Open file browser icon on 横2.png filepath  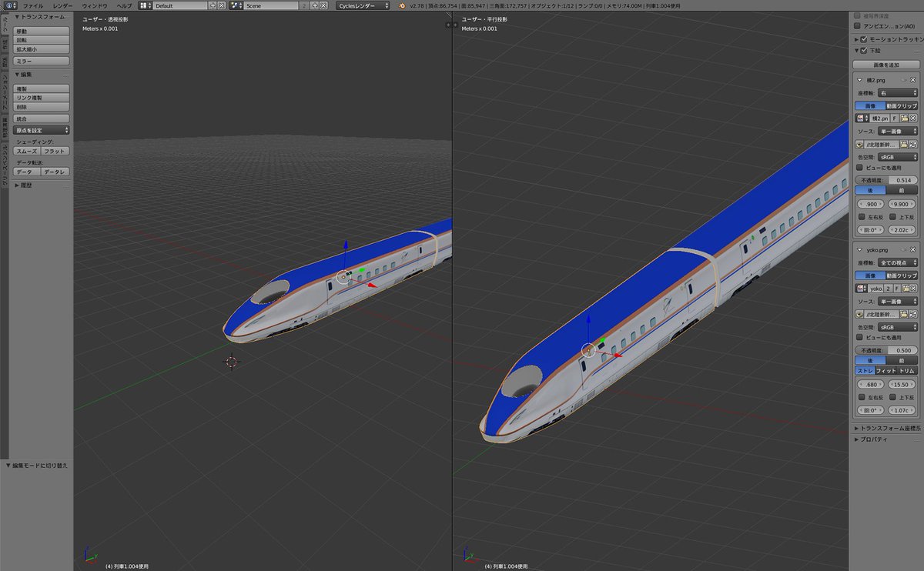pyautogui.click(x=904, y=144)
